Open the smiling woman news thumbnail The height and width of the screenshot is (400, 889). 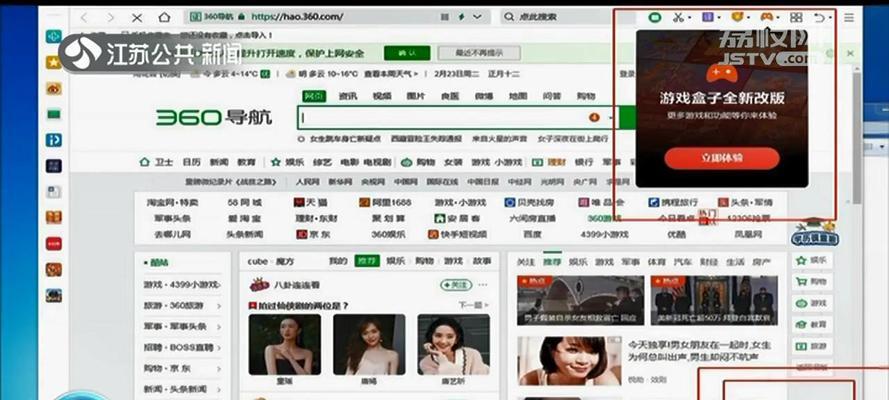[569, 361]
